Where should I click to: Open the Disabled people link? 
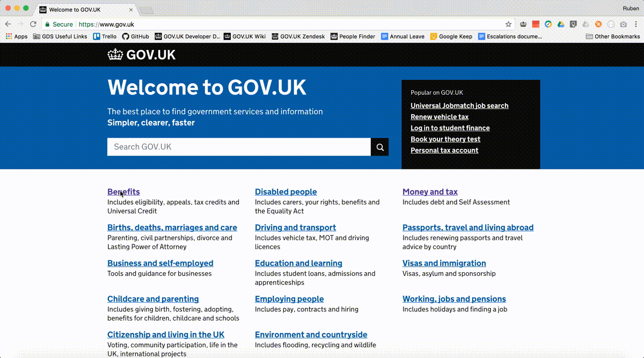click(286, 192)
